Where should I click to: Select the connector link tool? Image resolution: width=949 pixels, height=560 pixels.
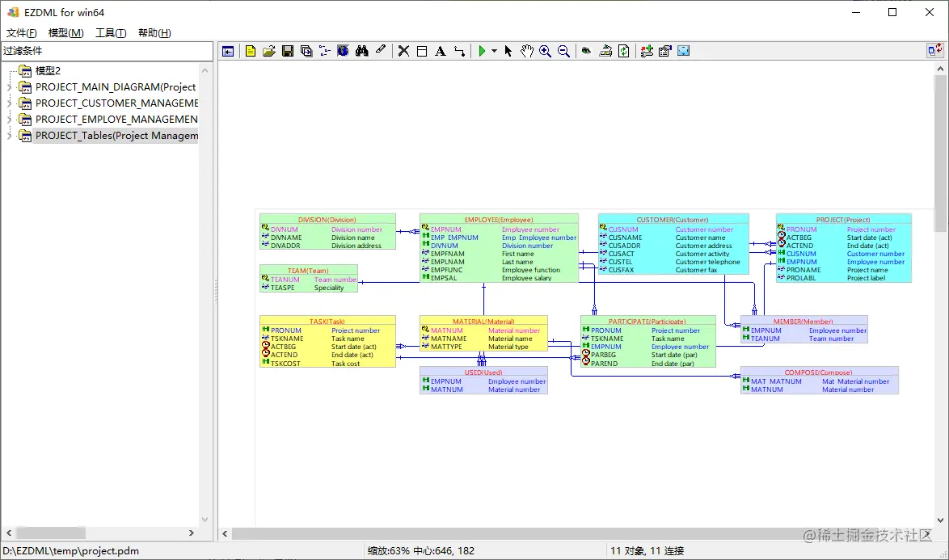tap(459, 52)
